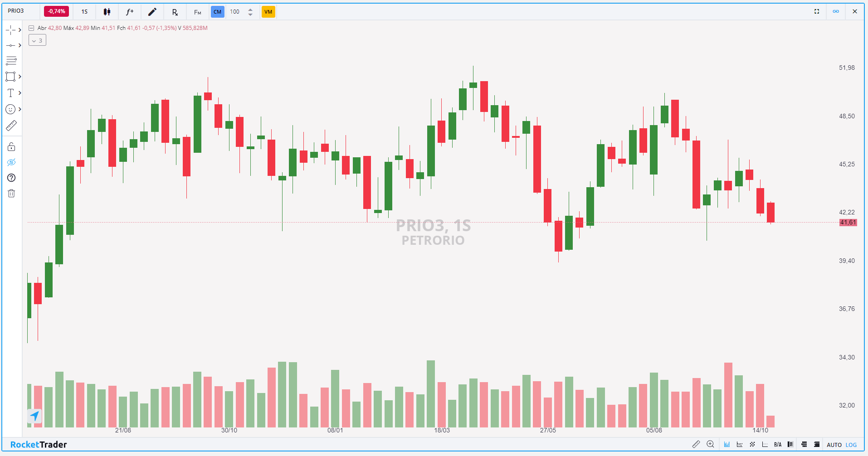Screen dimensions: 868x456
Task: Choose the Fibonacci lines drawing tool
Action: point(11,61)
